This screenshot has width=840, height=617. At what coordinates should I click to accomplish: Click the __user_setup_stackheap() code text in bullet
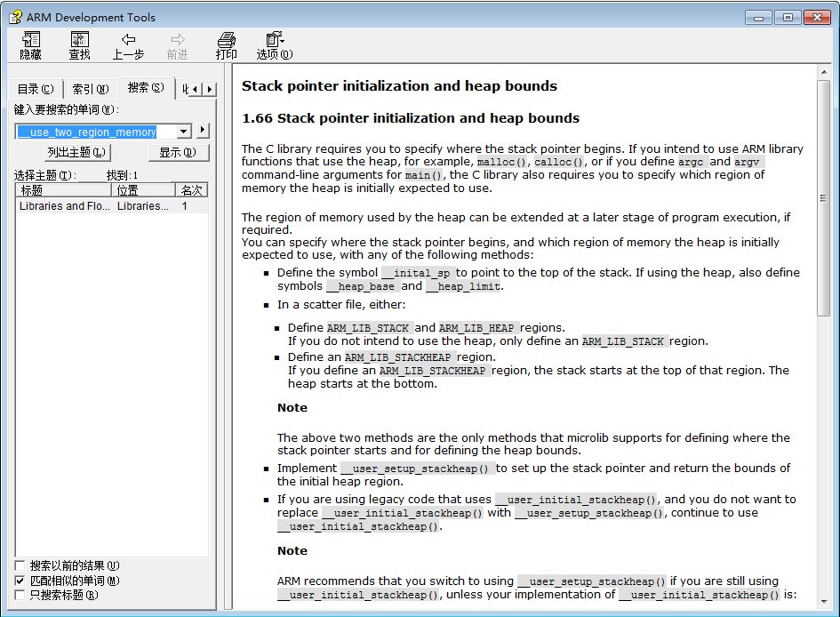(418, 469)
